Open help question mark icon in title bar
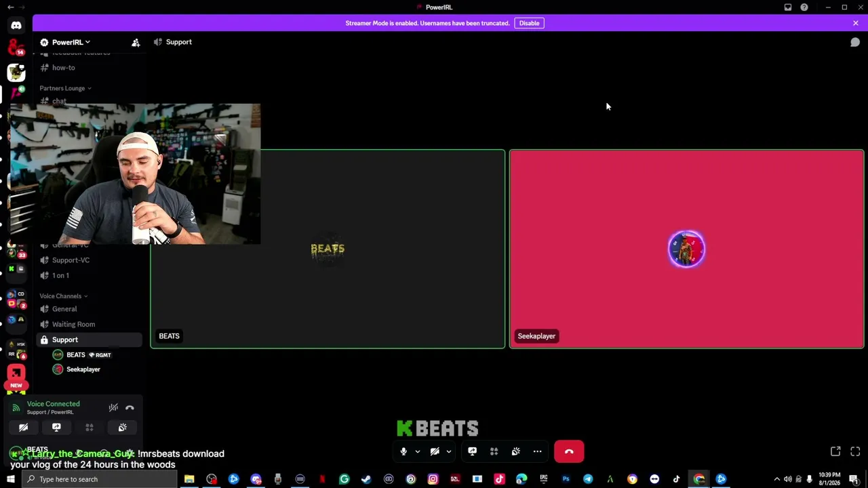This screenshot has width=868, height=488. (x=804, y=7)
